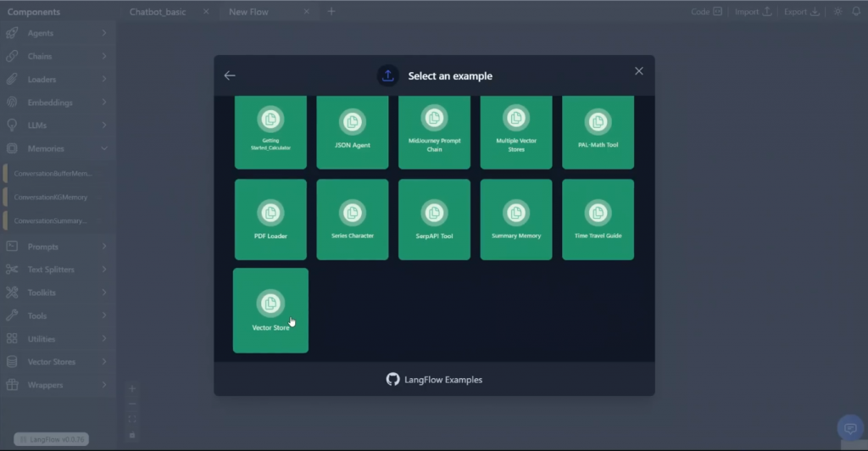Switch to the New Flow tab
The width and height of the screenshot is (868, 451).
tap(248, 12)
